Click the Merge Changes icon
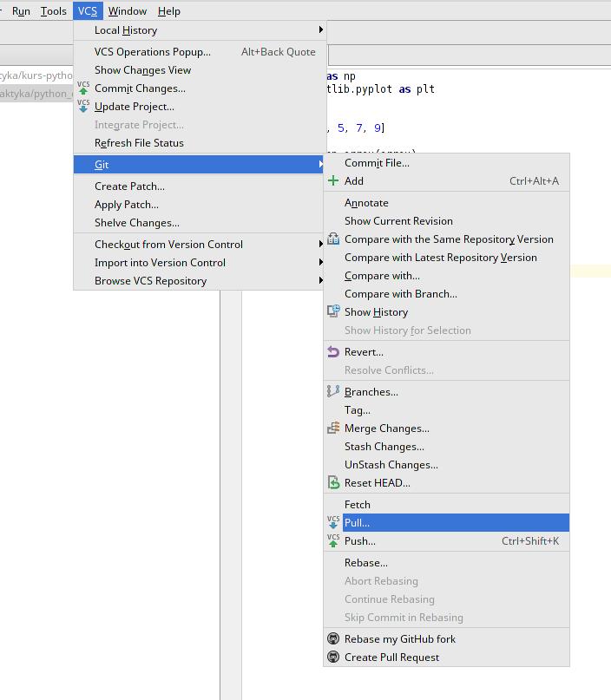This screenshot has height=700, width=611. coord(333,428)
